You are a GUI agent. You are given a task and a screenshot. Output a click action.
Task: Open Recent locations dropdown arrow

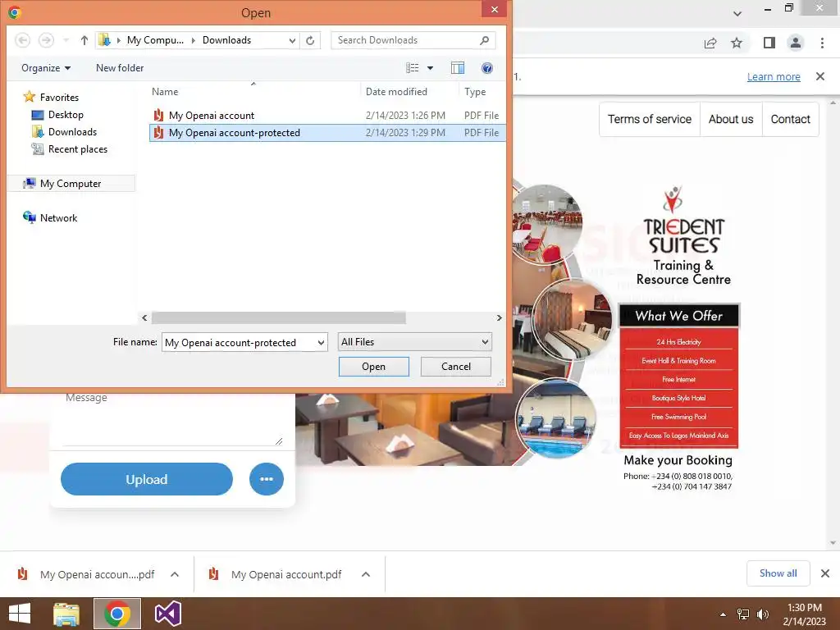pos(66,40)
